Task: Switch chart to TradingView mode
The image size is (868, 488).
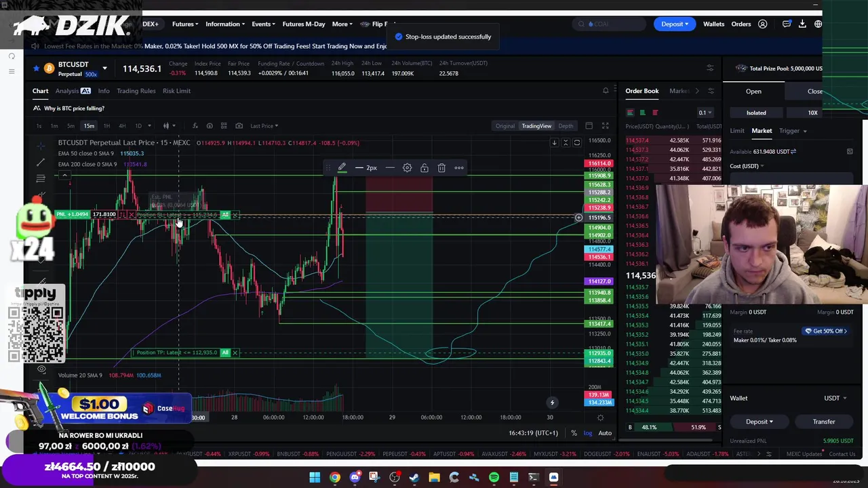Action: [536, 125]
